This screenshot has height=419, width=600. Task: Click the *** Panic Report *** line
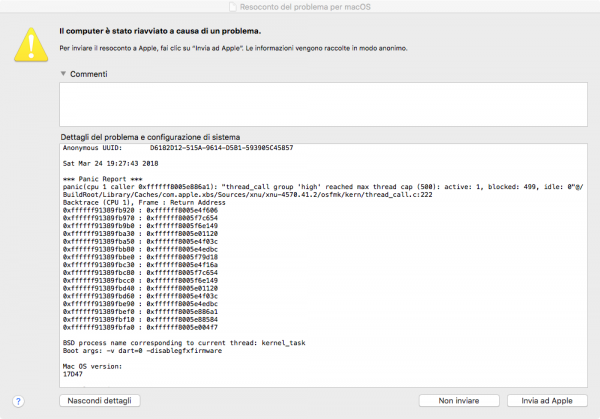click(x=103, y=179)
